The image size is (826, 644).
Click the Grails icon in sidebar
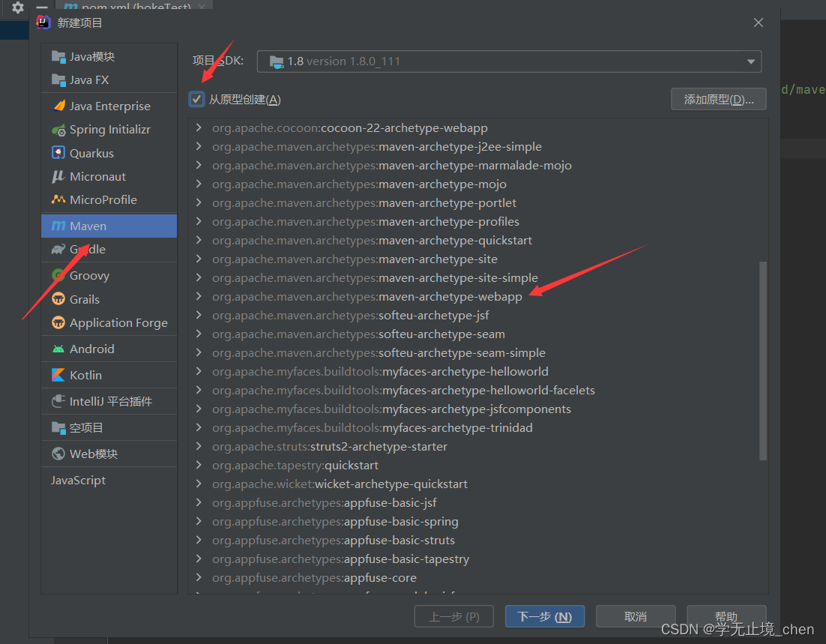[58, 299]
